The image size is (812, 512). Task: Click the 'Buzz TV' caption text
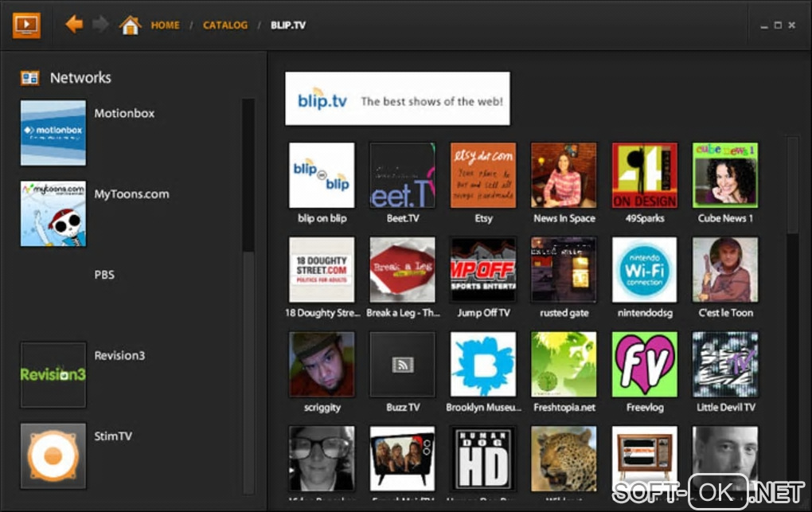[x=402, y=408]
